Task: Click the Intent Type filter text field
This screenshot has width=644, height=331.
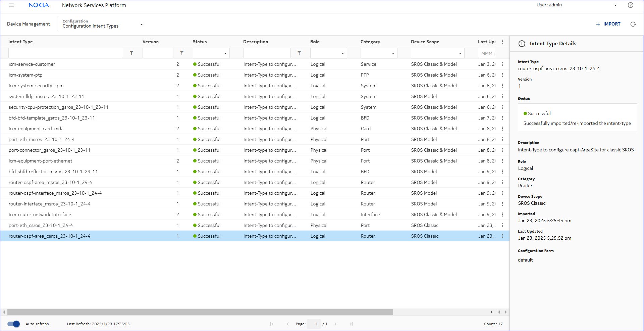Action: tap(66, 53)
